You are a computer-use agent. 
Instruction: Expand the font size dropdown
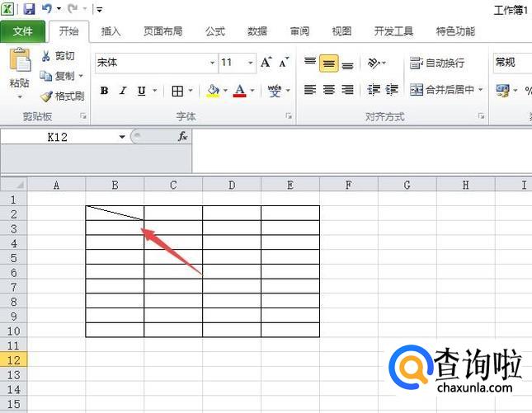pos(251,63)
